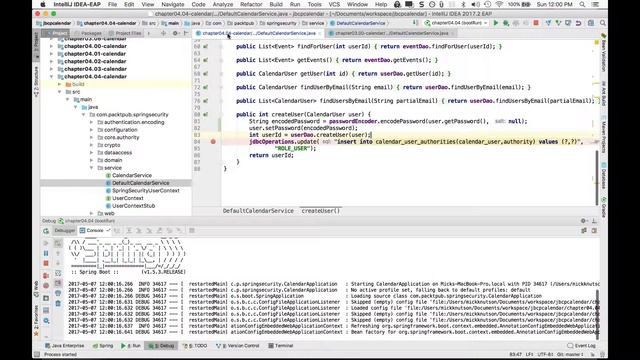640x360 pixels.
Task: Click the print console icon
Action: (58, 293)
